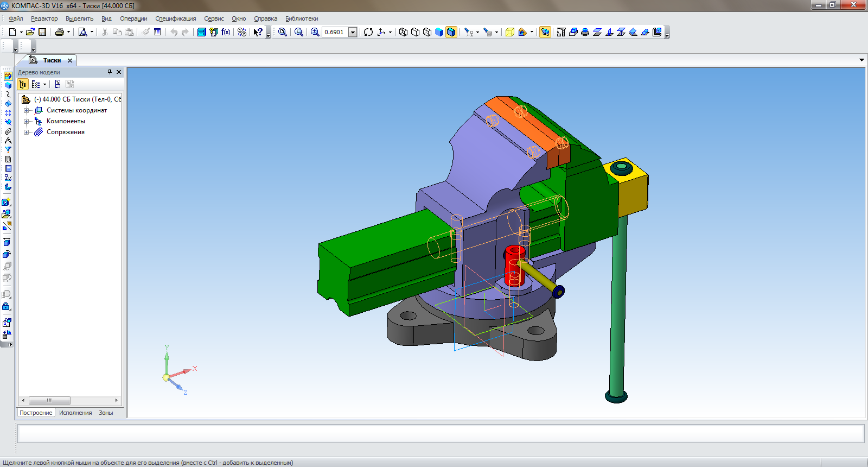The width and height of the screenshot is (868, 467).
Task: Print the document with the printer icon
Action: pos(60,32)
